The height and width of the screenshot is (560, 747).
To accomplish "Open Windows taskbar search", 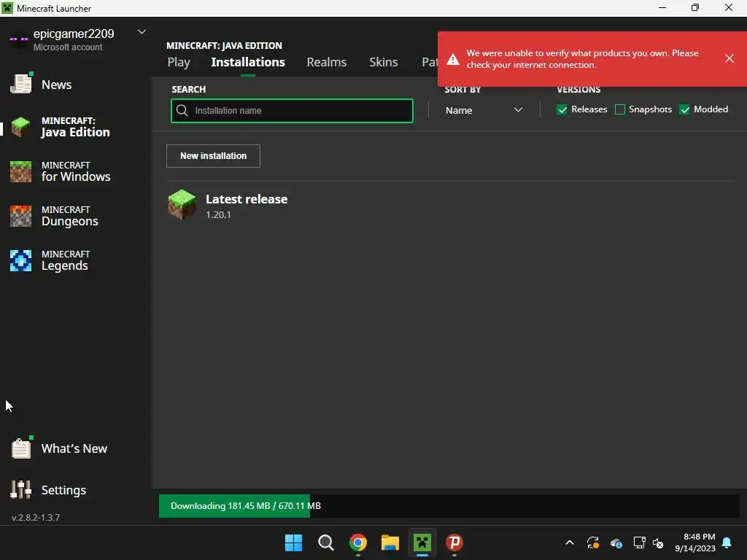I will (x=326, y=542).
